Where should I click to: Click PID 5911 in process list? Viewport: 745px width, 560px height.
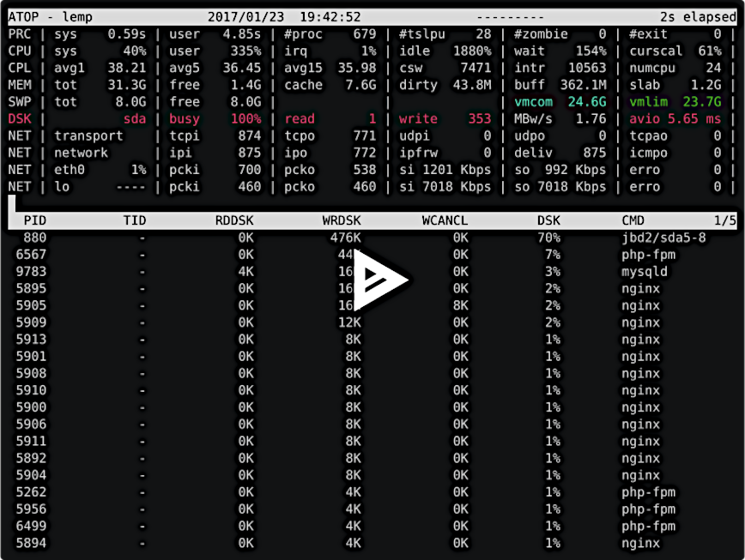point(31,442)
